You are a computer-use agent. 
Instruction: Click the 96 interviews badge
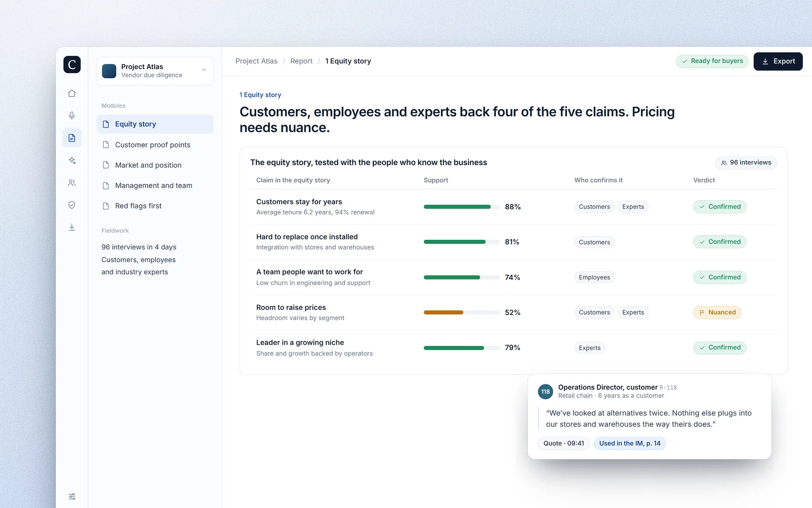(746, 163)
